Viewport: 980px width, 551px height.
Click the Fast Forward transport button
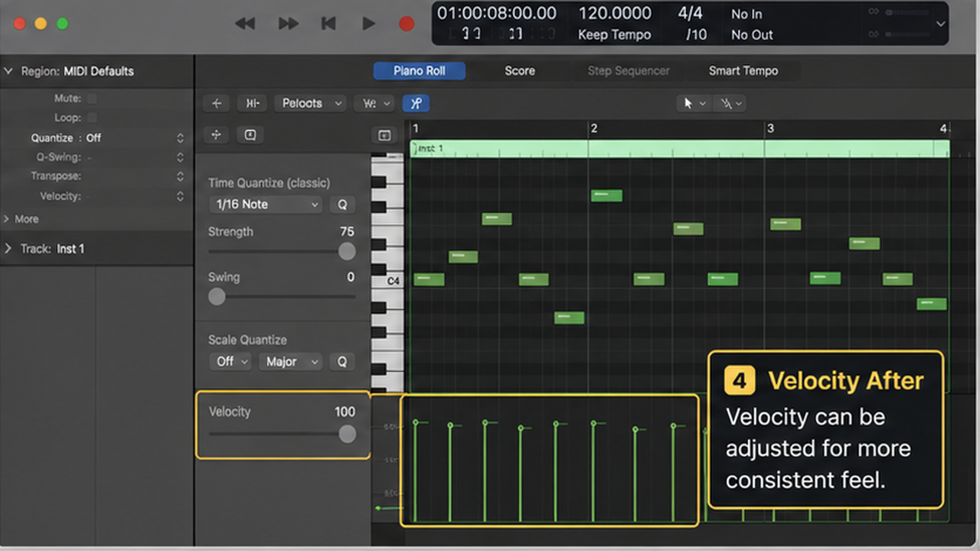click(288, 24)
